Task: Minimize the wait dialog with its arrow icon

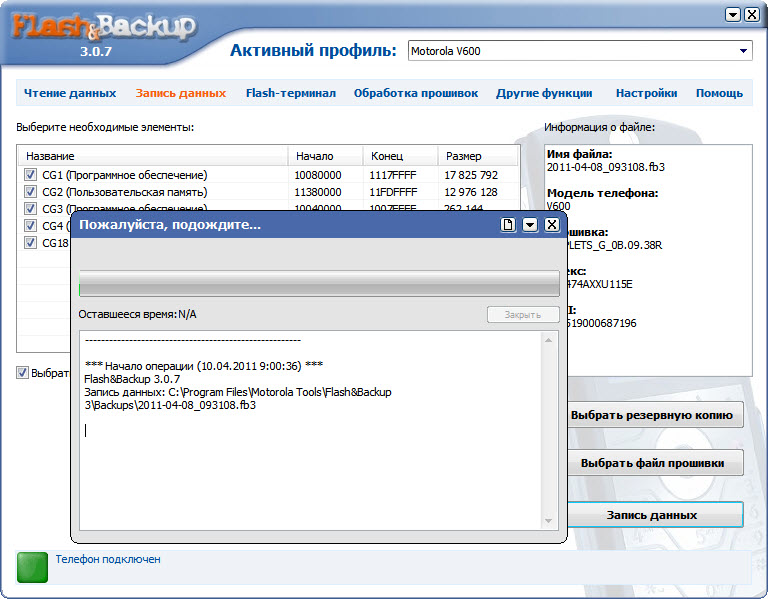Action: (x=530, y=225)
